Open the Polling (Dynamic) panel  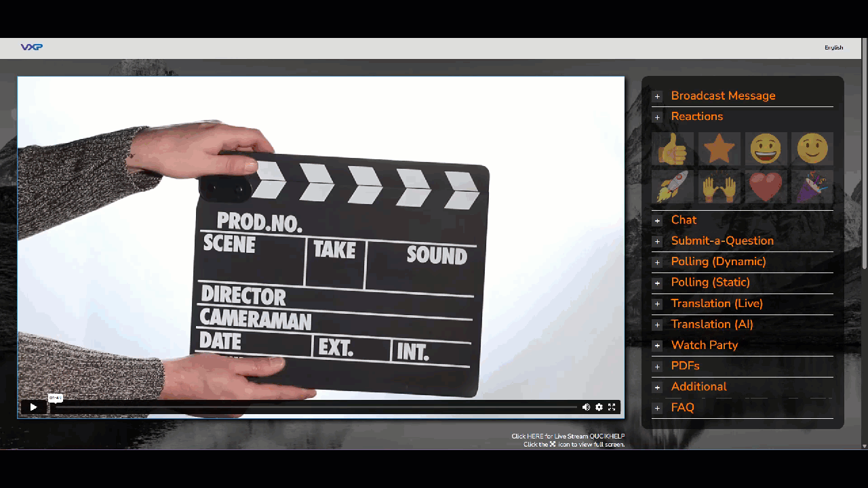point(718,262)
